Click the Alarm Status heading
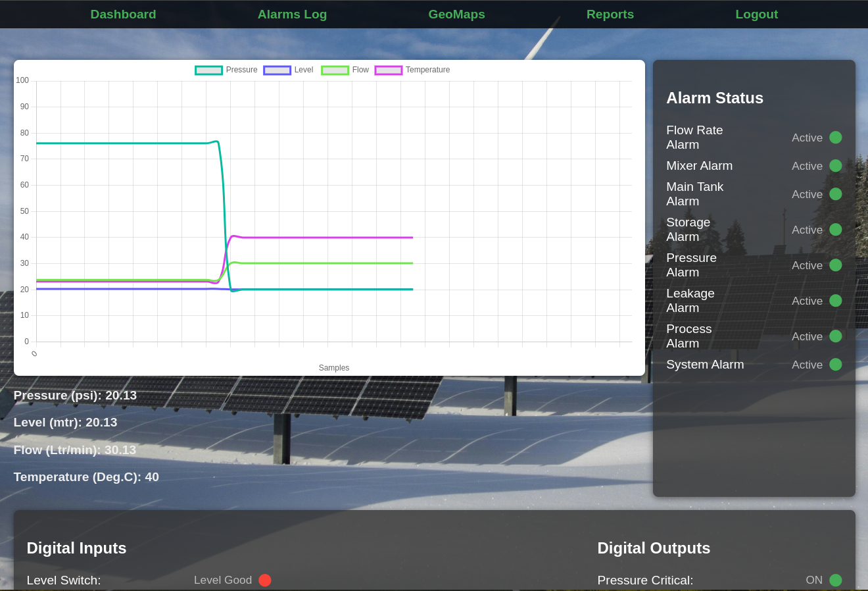868x591 pixels. pos(715,98)
